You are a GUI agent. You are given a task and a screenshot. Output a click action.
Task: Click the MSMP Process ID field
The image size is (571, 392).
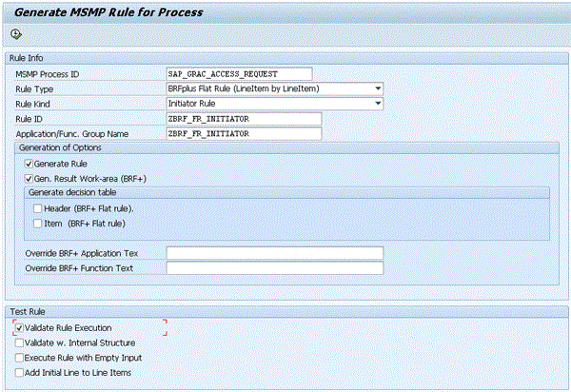[238, 73]
